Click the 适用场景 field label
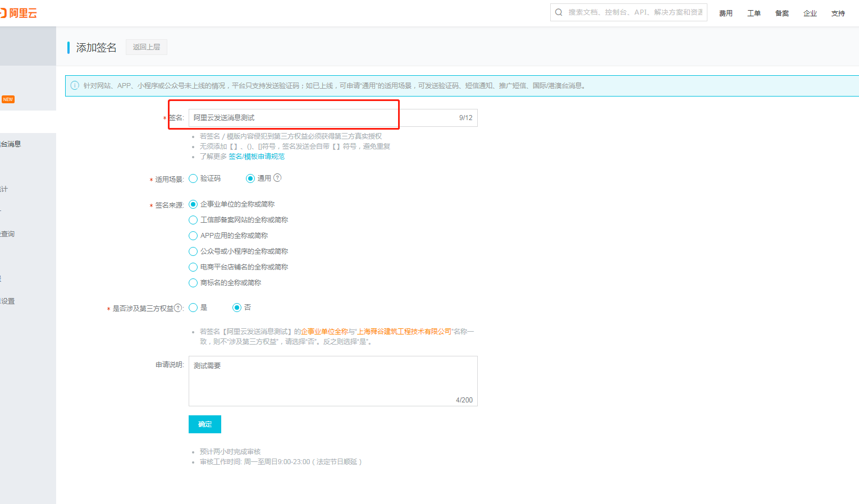 pyautogui.click(x=169, y=180)
